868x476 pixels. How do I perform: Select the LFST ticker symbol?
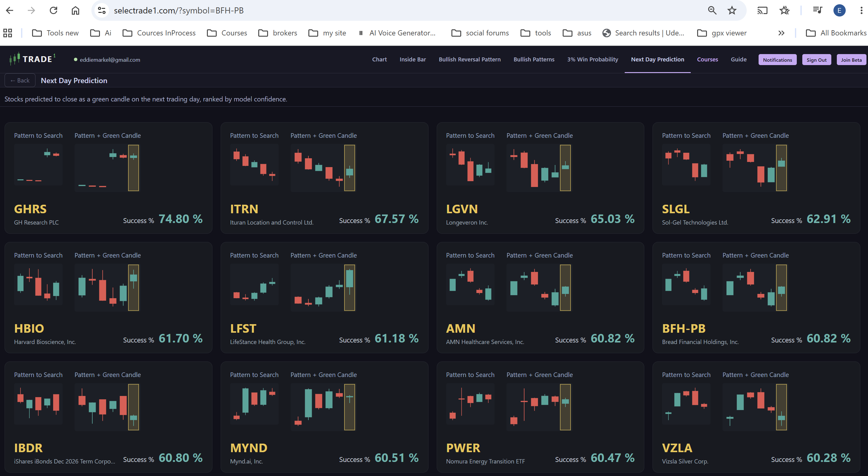[x=243, y=328]
